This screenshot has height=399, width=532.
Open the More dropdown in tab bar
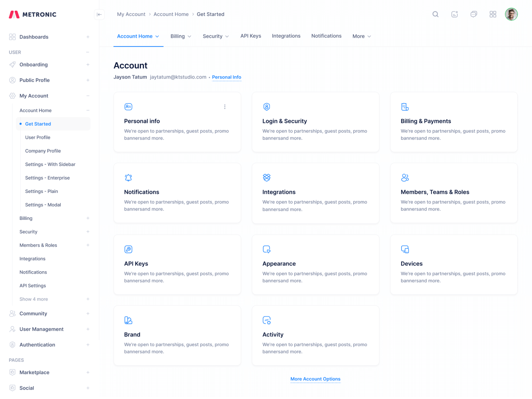(x=361, y=36)
